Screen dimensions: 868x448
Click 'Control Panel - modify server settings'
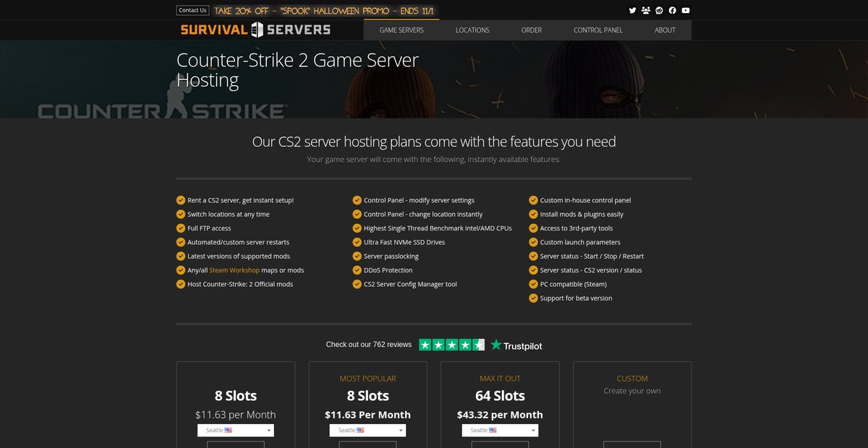[x=419, y=200]
